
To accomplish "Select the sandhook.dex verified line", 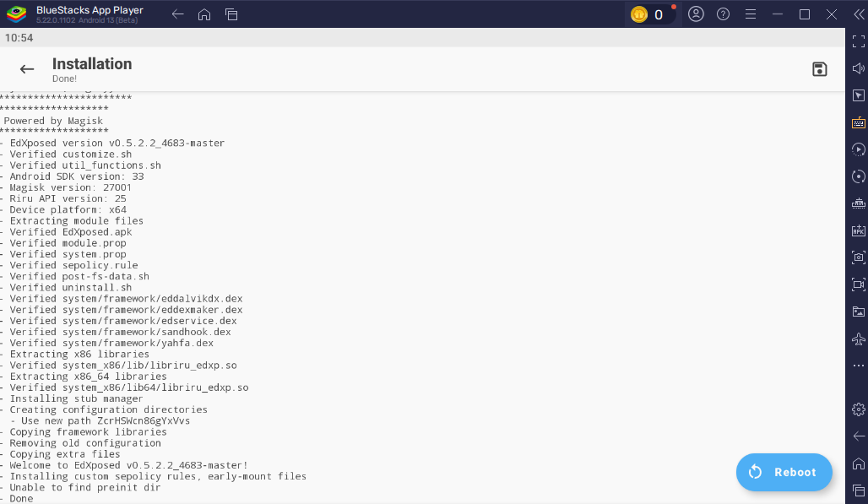I will click(x=116, y=332).
